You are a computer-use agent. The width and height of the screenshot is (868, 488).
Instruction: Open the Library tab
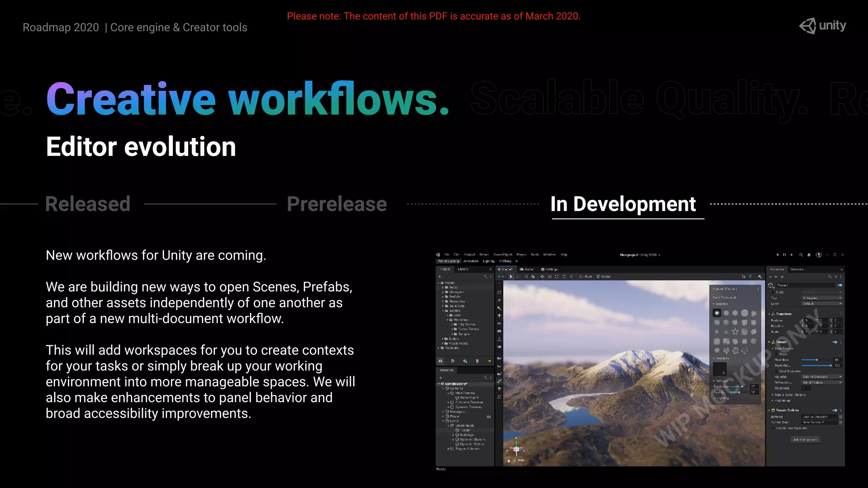463,269
